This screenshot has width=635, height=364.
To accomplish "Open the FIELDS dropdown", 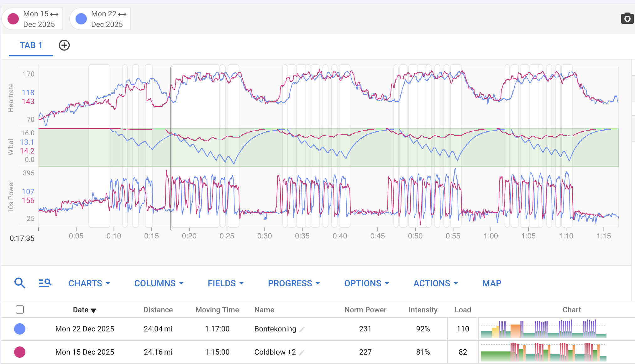I will tap(225, 283).
